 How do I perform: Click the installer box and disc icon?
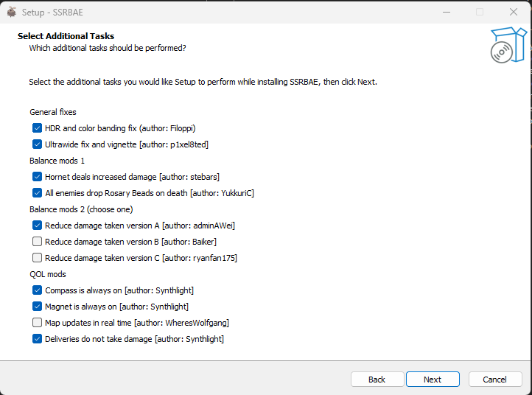508,45
